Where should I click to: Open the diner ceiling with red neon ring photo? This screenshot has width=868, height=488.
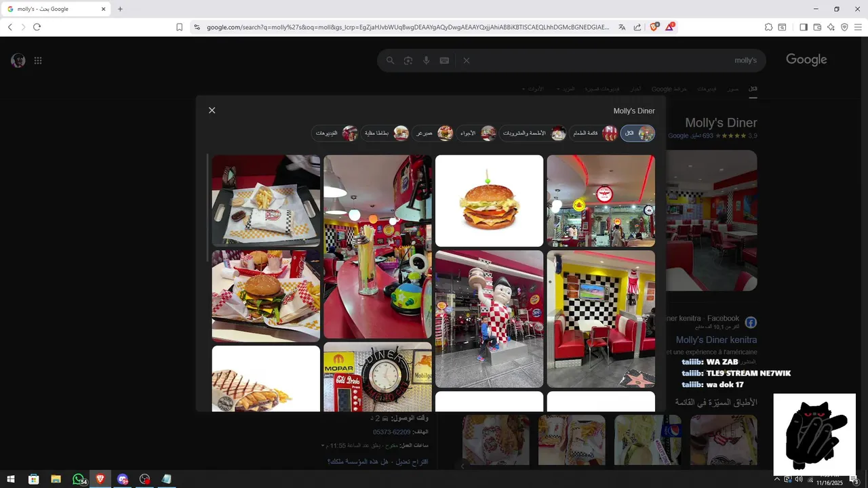pyautogui.click(x=601, y=201)
